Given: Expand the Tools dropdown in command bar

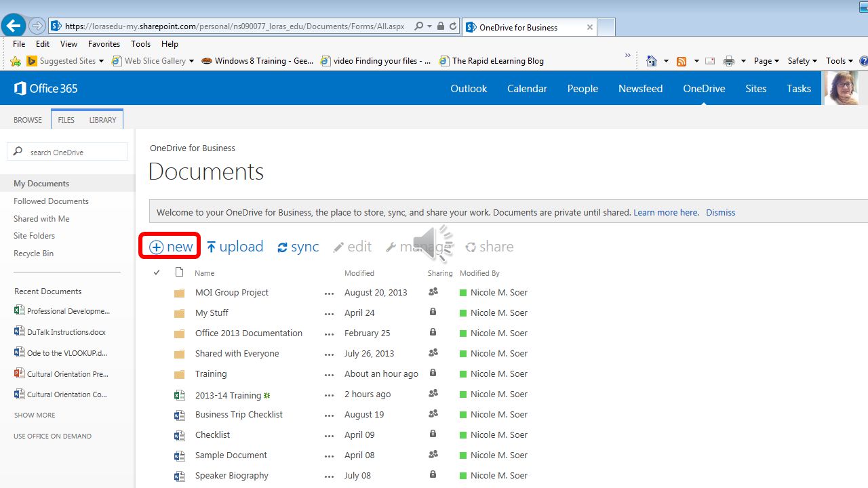Looking at the screenshot, I should click(x=840, y=61).
